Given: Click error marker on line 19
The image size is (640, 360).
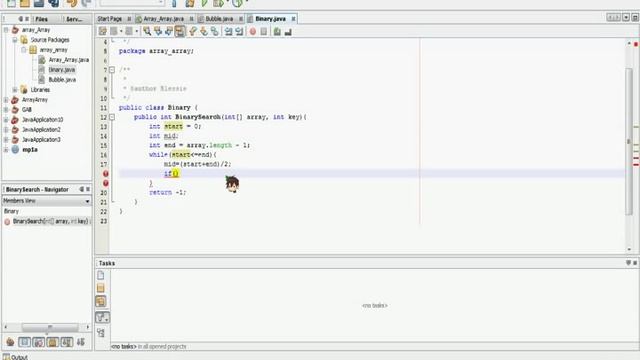Looking at the screenshot, I should [106, 183].
